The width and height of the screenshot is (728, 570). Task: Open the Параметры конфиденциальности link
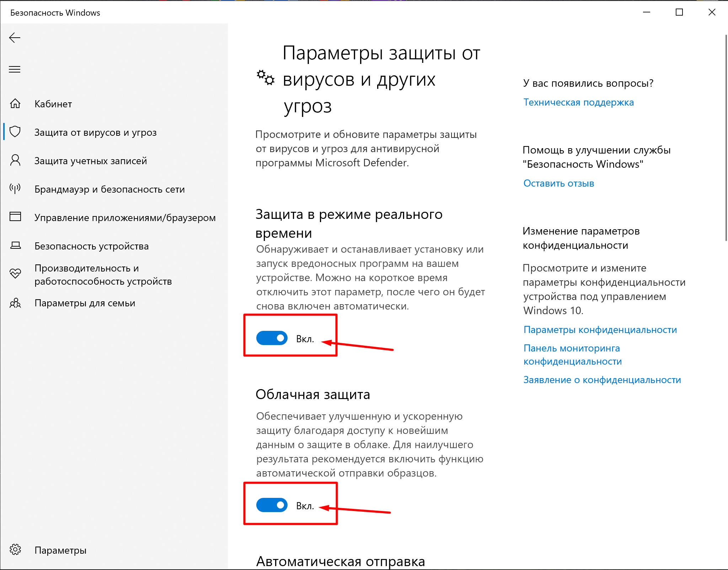(x=600, y=330)
